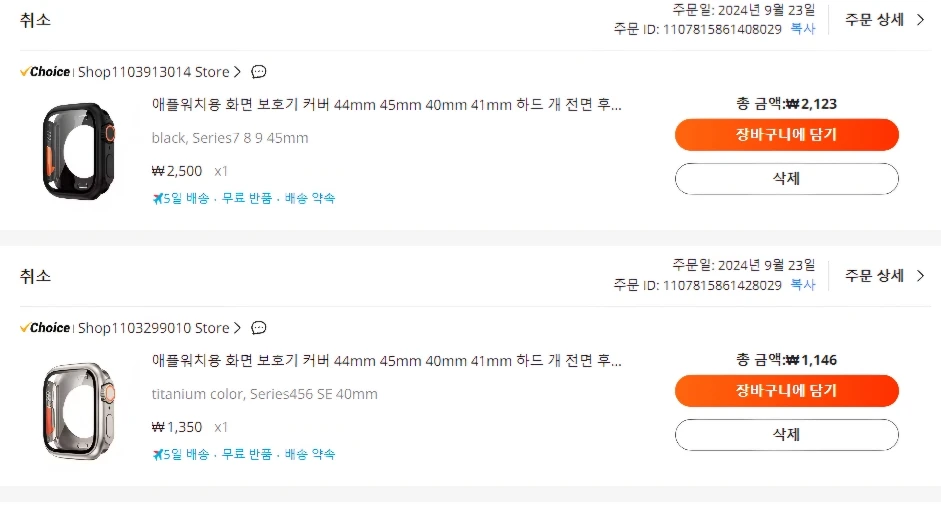This screenshot has width=941, height=515.
Task: Open 주문 상세 for order 1107815861408029
Action: (x=885, y=20)
